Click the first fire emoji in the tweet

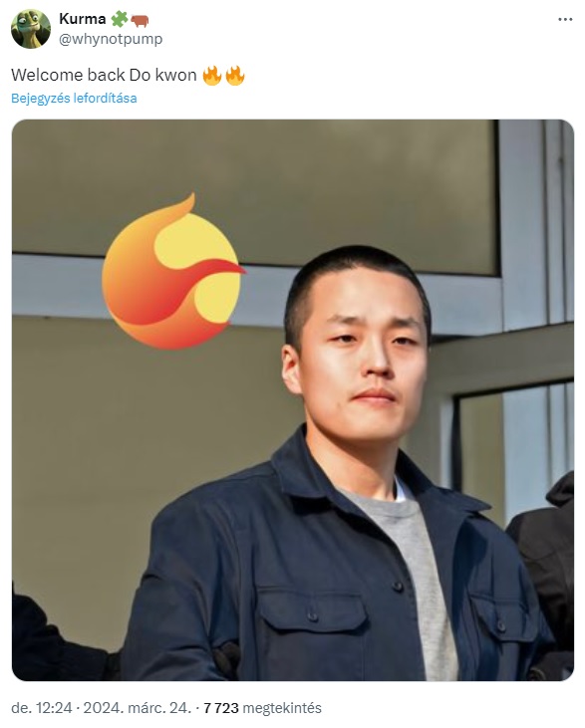pyautogui.click(x=212, y=76)
